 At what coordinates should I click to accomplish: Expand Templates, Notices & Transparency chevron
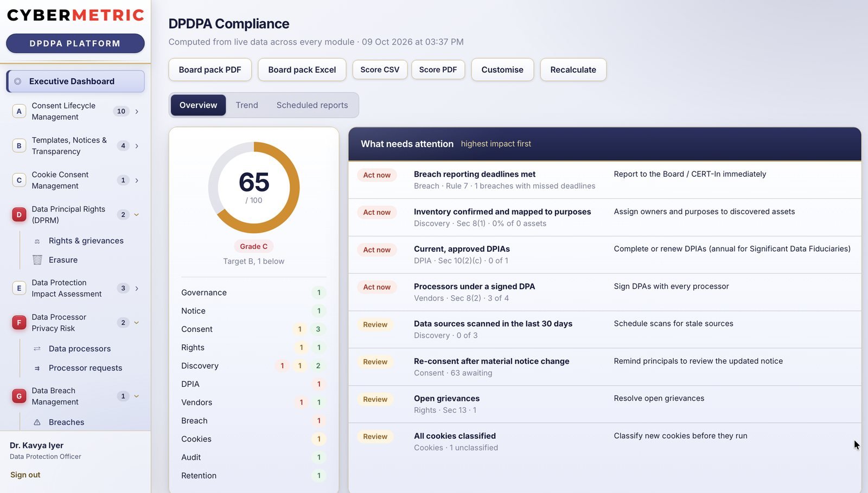point(137,146)
